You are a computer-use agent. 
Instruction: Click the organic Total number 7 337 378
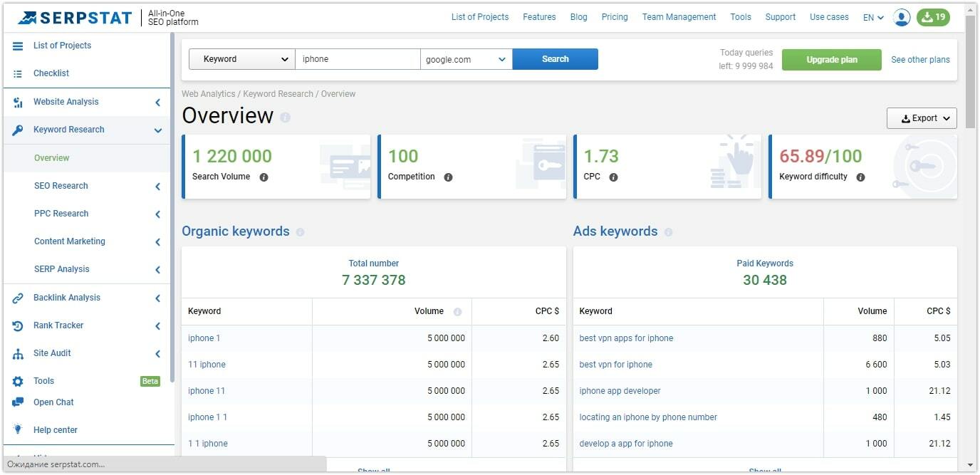point(374,280)
